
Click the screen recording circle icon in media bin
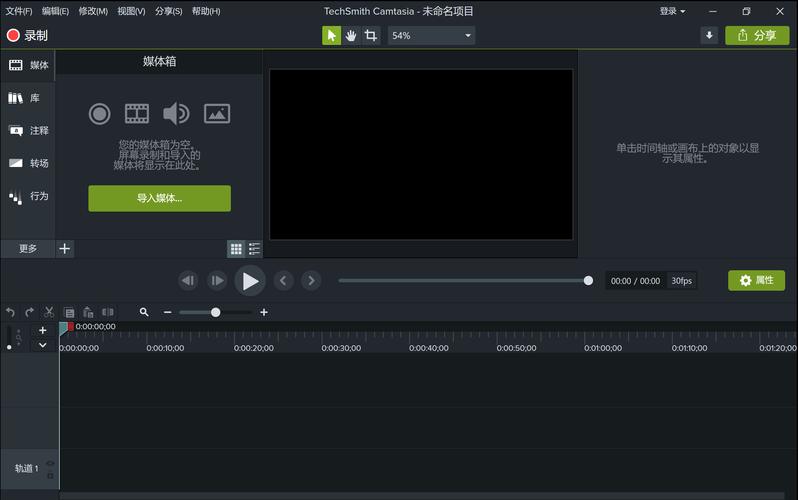coord(99,114)
